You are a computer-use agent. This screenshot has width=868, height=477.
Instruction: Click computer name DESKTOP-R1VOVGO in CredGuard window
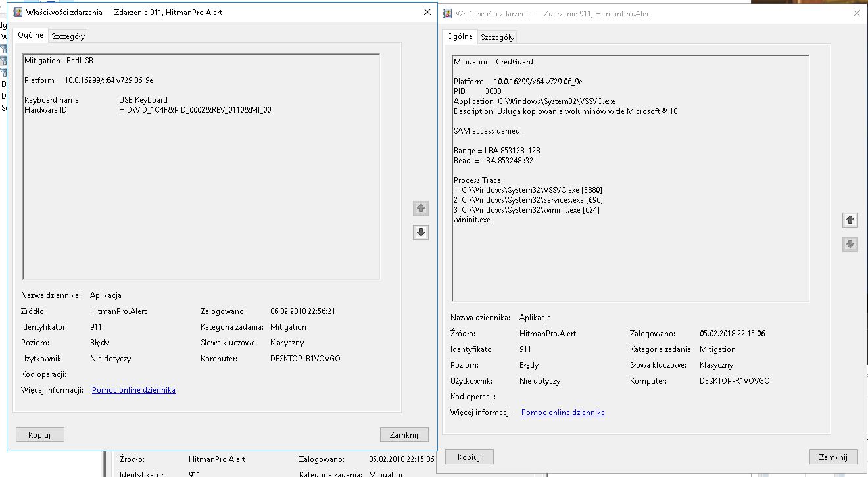(x=735, y=381)
